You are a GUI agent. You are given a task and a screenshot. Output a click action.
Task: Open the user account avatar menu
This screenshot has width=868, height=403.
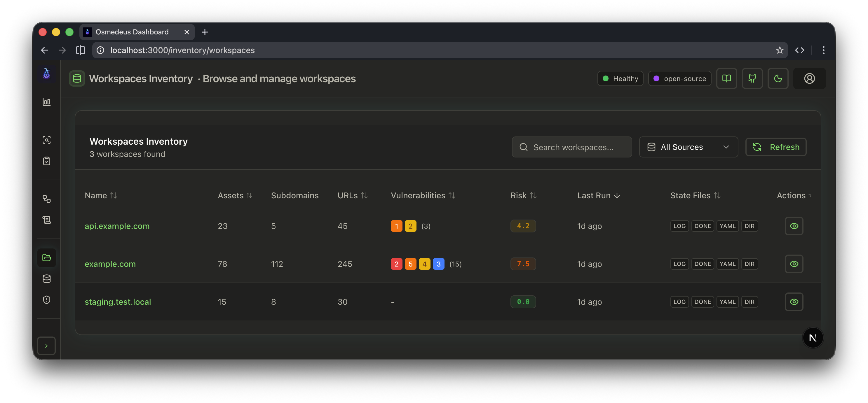pos(809,78)
